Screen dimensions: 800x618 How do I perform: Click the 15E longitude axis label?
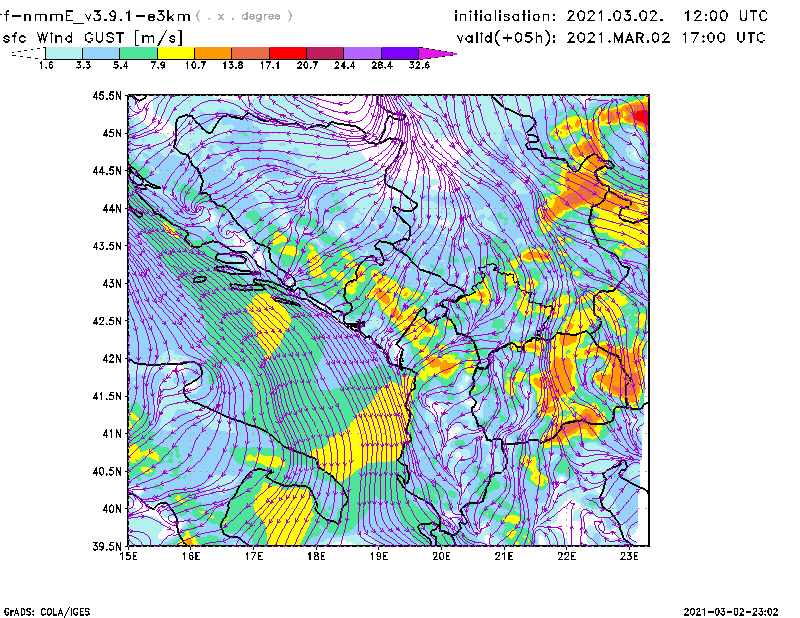click(x=128, y=556)
